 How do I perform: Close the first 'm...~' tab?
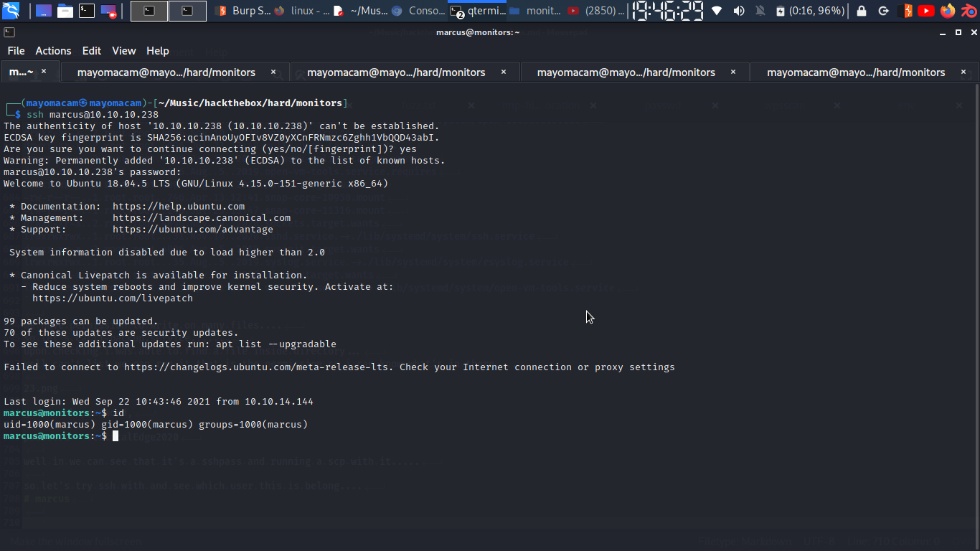44,72
